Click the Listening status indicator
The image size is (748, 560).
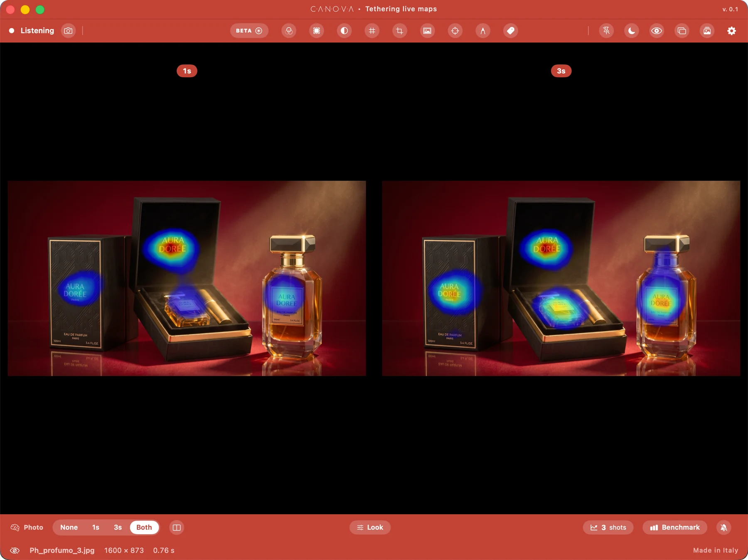coord(32,31)
